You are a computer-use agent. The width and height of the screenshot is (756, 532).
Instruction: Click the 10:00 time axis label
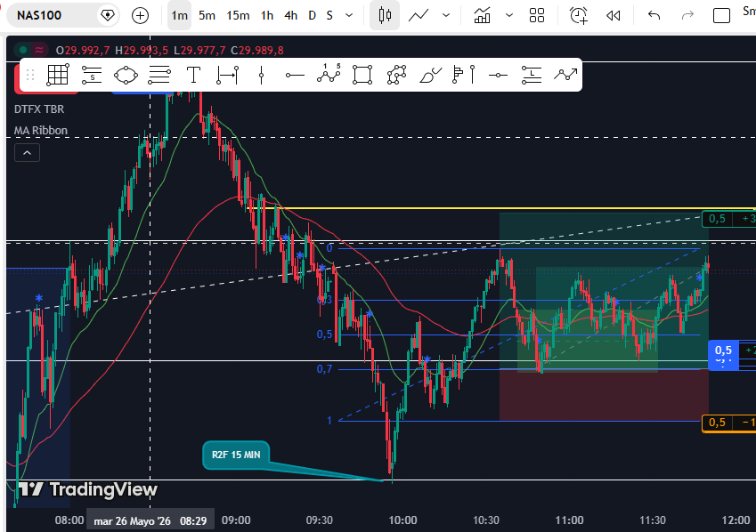(402, 520)
